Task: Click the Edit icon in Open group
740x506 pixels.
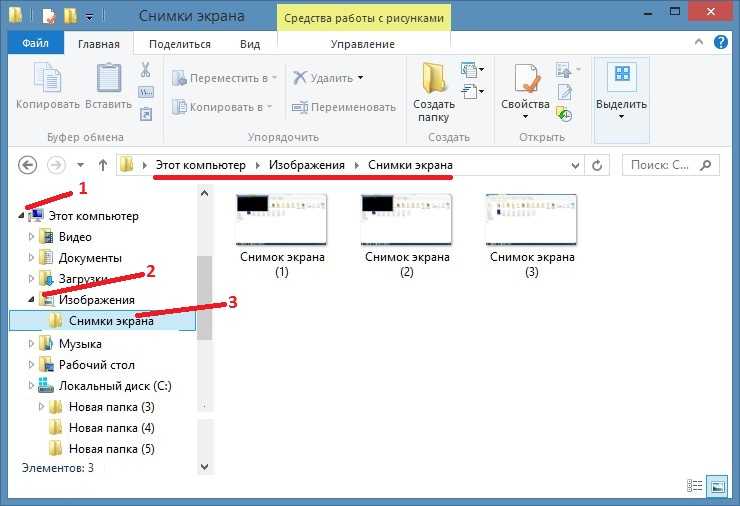Action: click(x=565, y=92)
